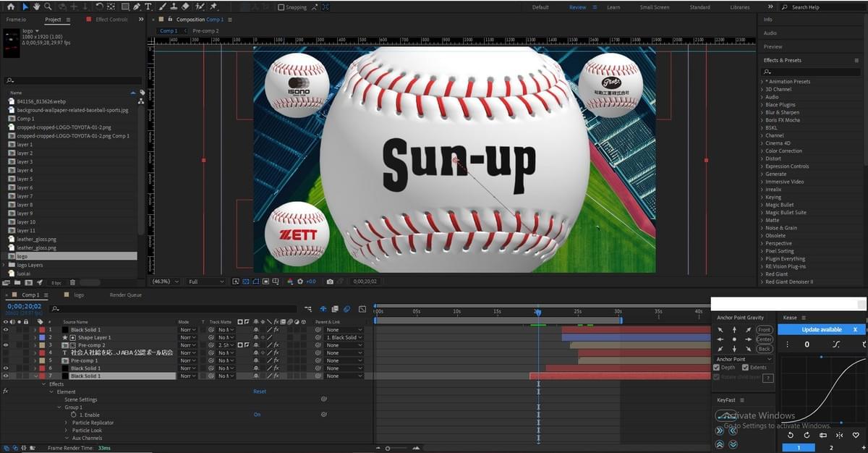Screen dimensions: 868x453
Task: Select the Rectangle shape tool
Action: [125, 7]
